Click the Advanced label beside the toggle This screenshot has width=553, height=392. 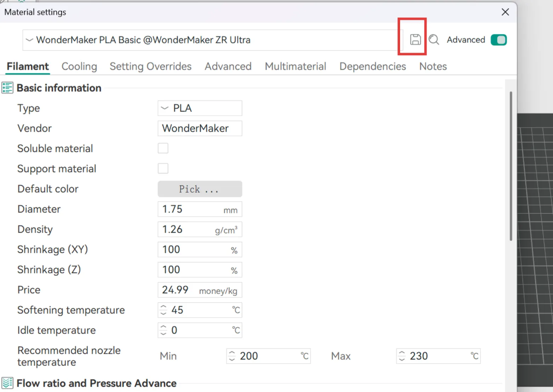466,40
